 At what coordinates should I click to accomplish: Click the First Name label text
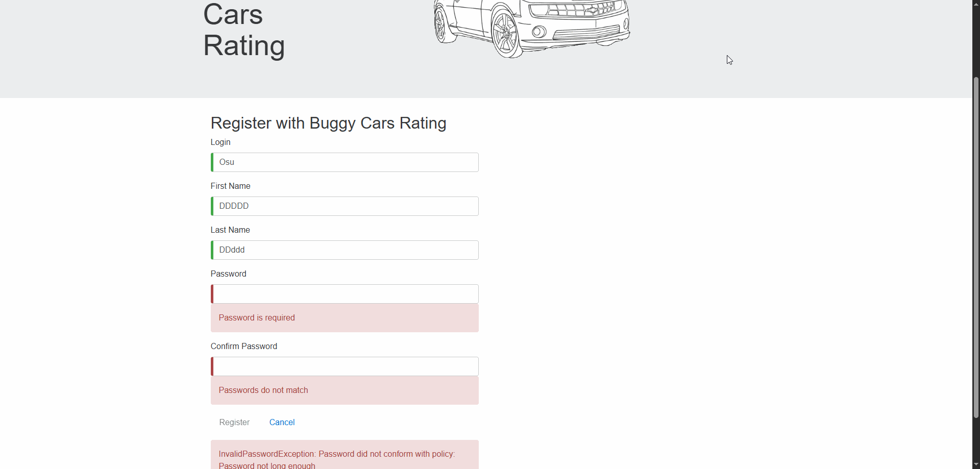pyautogui.click(x=230, y=186)
